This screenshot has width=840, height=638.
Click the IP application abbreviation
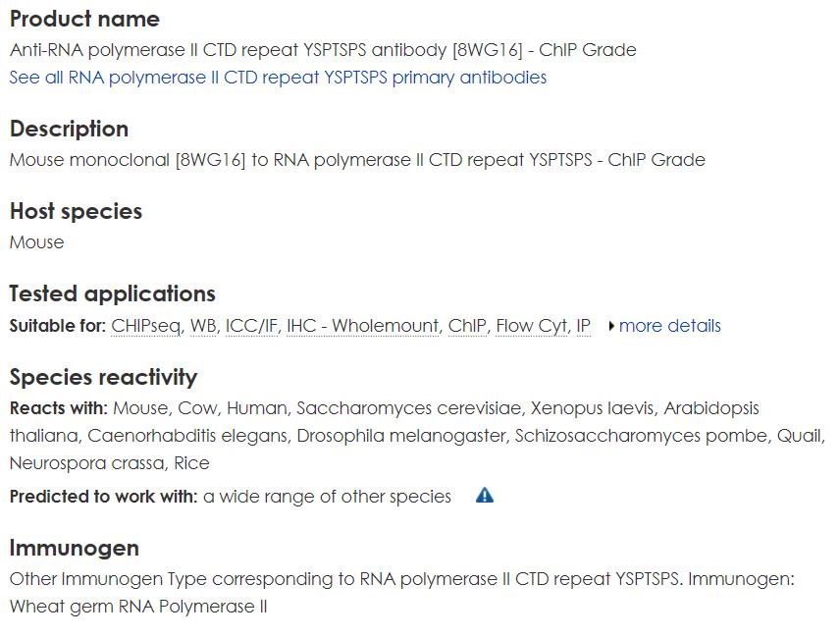584,326
